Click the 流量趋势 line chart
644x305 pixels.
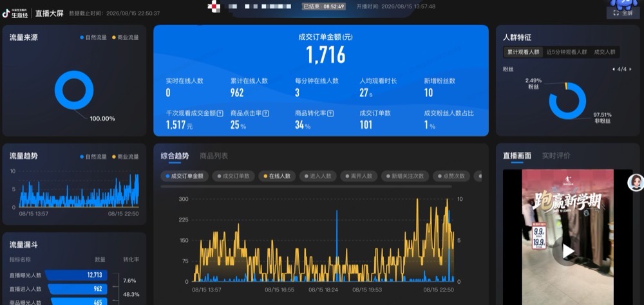79,190
